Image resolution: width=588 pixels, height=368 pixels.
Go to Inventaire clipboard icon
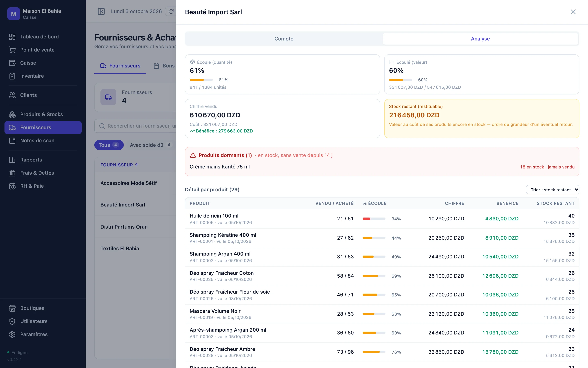tap(12, 76)
